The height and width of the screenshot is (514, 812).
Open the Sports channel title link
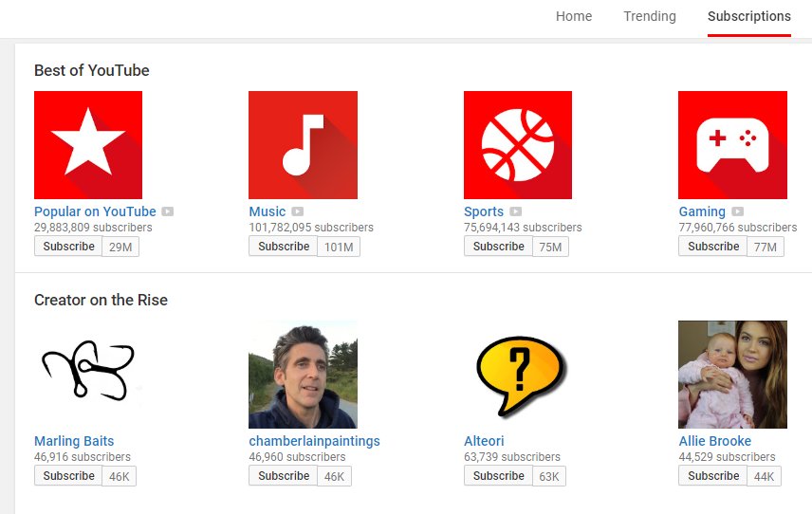484,211
